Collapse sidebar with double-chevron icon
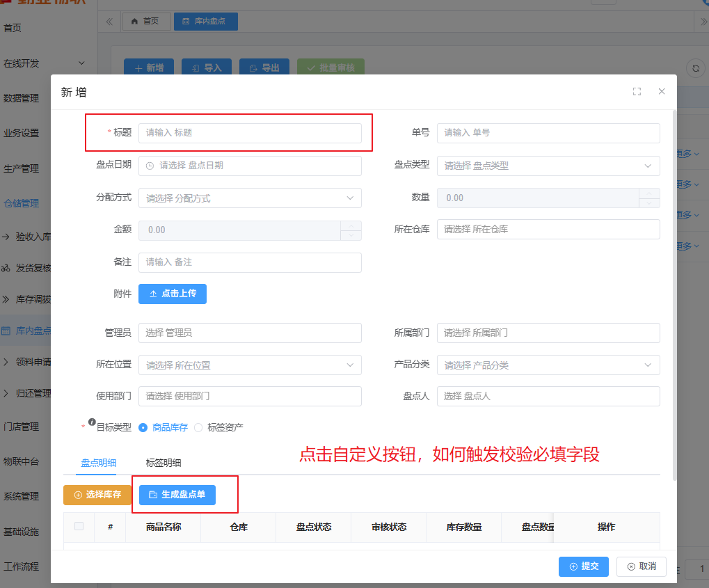 pos(109,22)
